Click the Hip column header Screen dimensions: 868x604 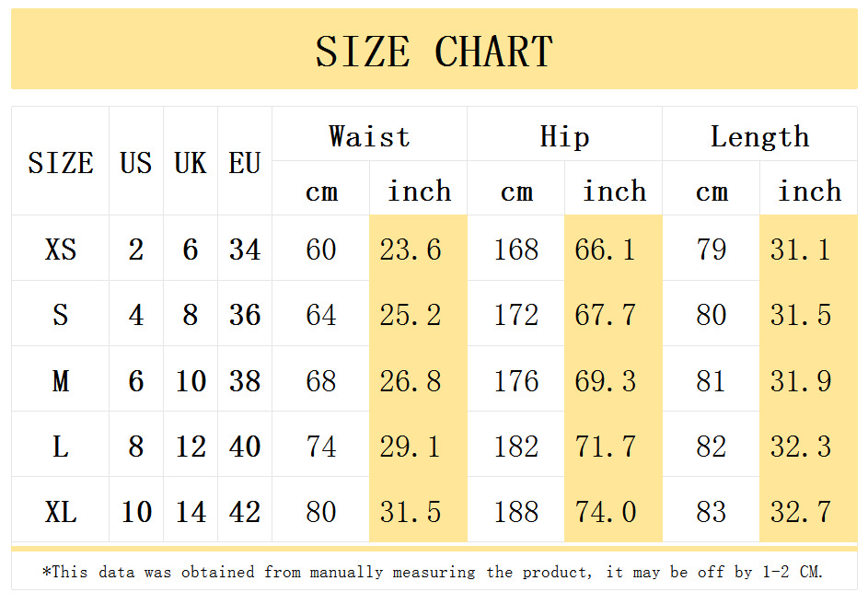pos(564,134)
